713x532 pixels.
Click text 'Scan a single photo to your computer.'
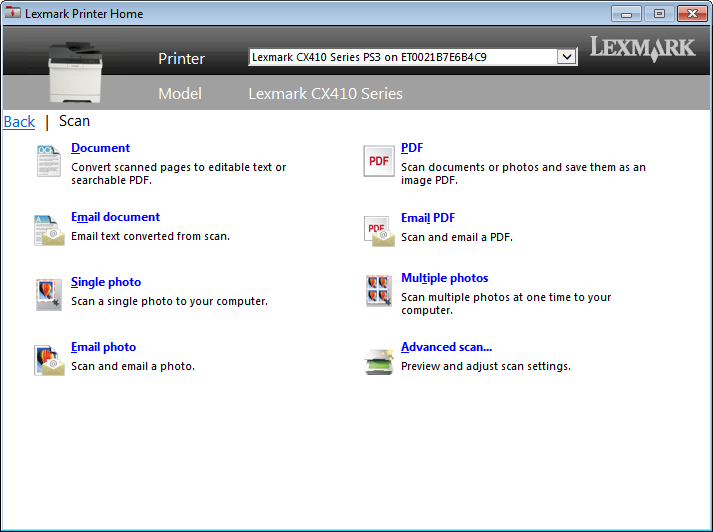pyautogui.click(x=170, y=301)
